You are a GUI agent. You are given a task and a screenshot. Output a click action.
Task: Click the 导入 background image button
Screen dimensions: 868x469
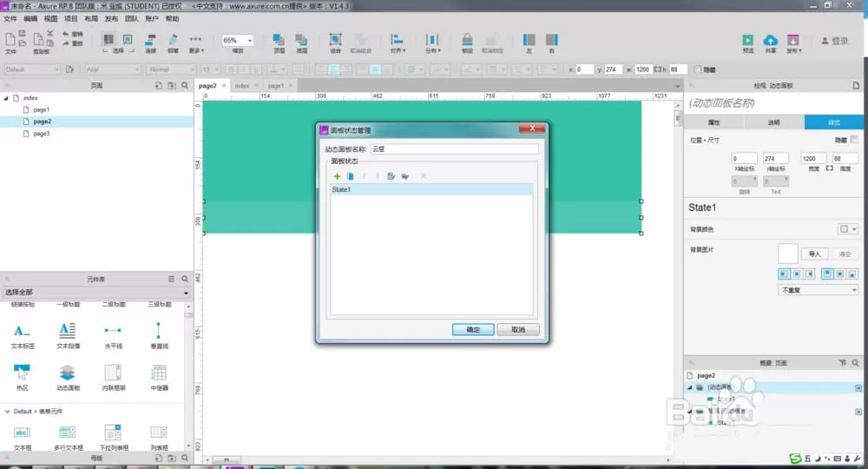click(x=814, y=254)
